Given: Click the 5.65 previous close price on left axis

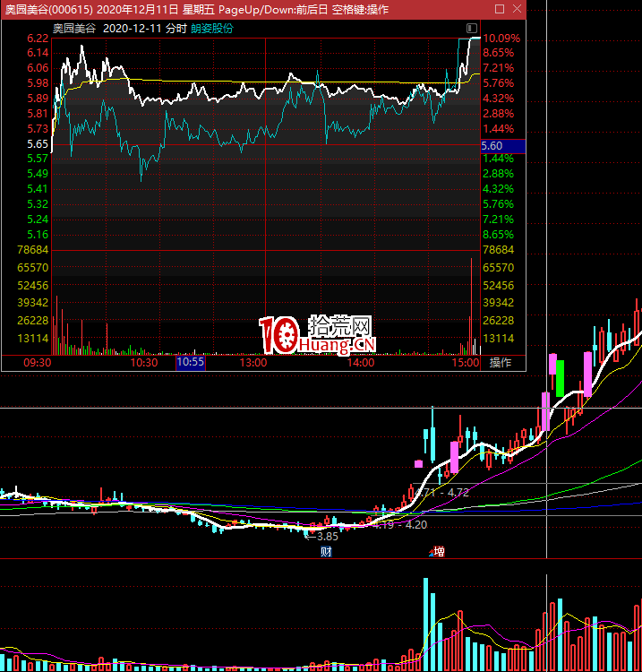Looking at the screenshot, I should point(38,144).
